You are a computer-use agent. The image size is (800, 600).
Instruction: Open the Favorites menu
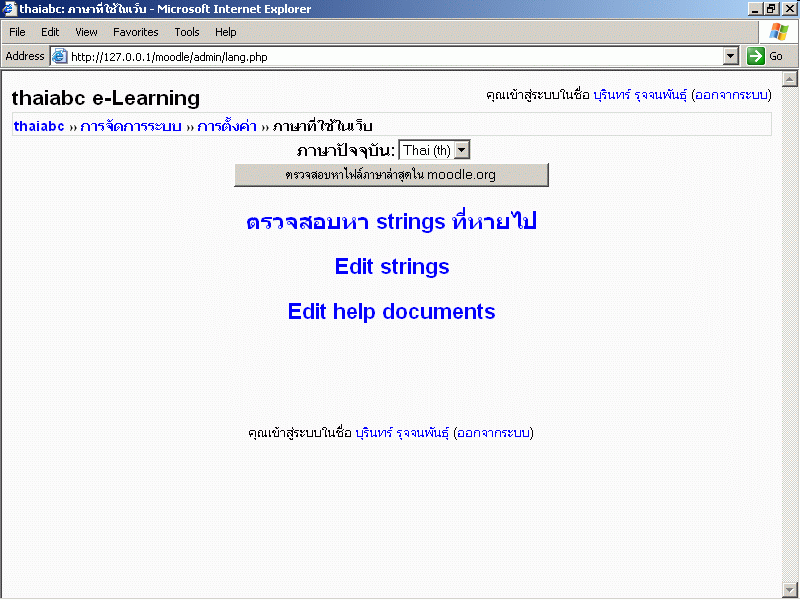135,32
